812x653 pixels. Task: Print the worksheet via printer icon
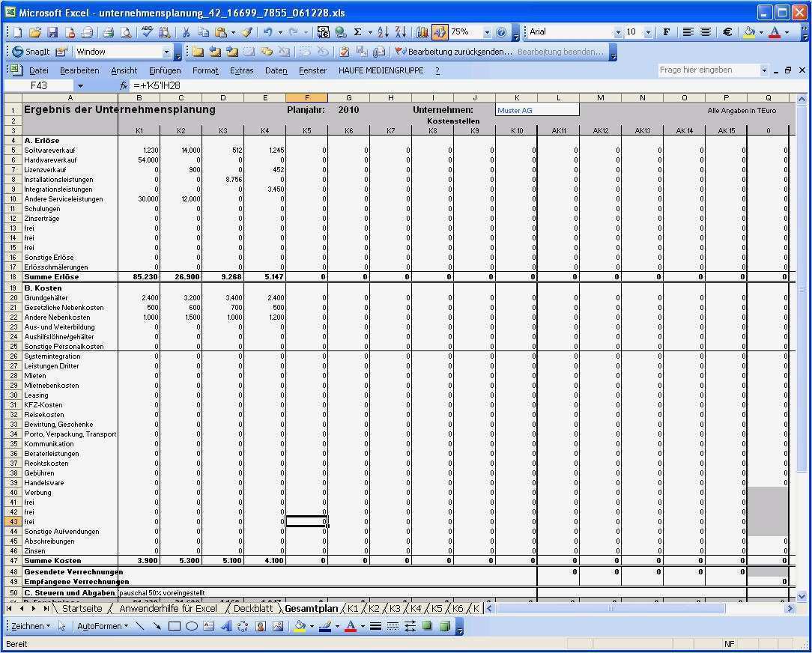pos(108,32)
